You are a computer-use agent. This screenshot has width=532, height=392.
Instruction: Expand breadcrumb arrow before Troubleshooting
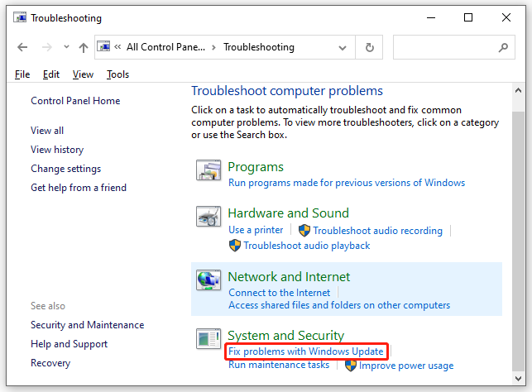(x=213, y=47)
